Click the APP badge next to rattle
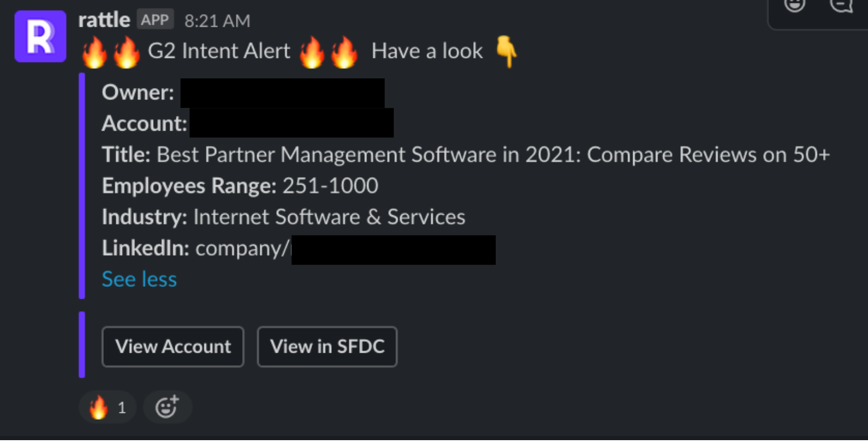 (x=155, y=20)
